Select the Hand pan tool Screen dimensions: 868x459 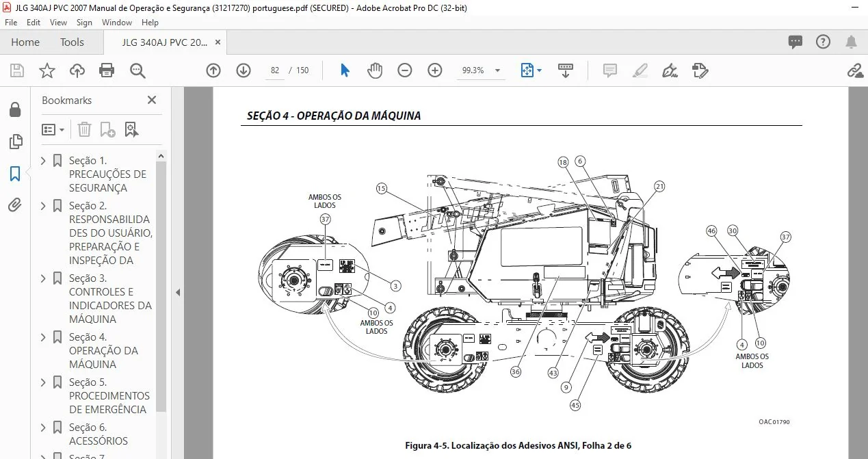pos(375,70)
